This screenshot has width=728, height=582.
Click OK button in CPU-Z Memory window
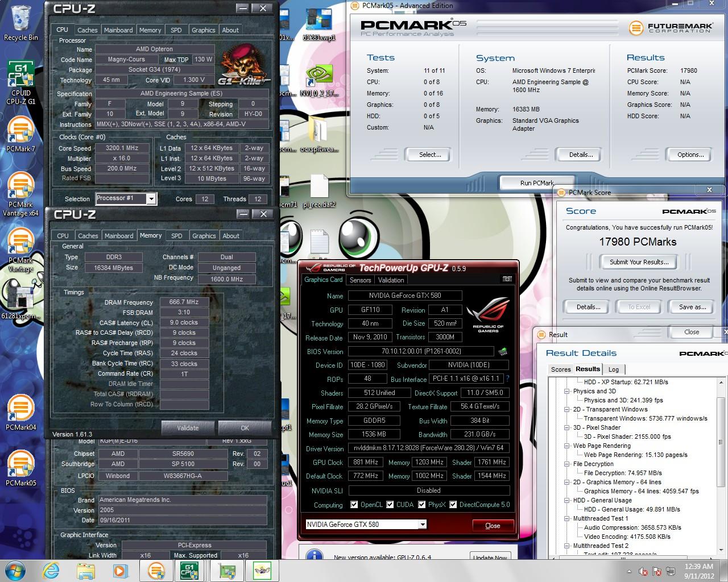[x=245, y=428]
